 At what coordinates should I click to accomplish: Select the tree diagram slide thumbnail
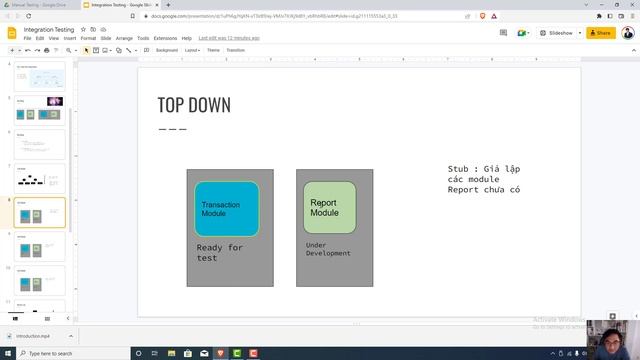pos(40,179)
